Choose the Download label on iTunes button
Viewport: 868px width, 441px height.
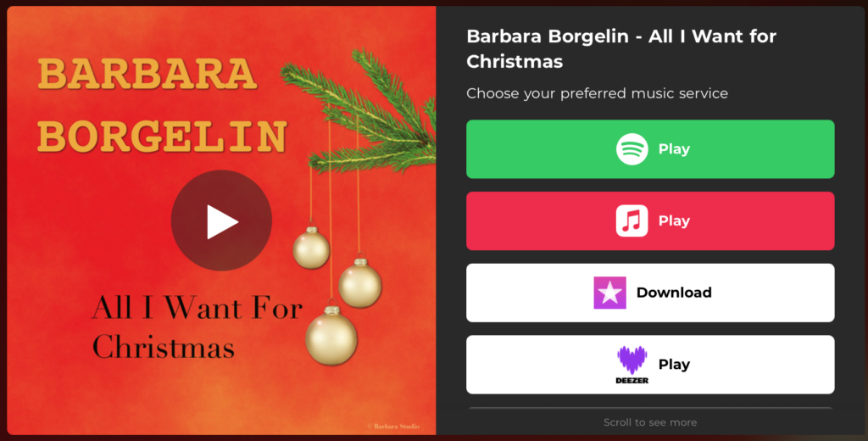coord(674,293)
